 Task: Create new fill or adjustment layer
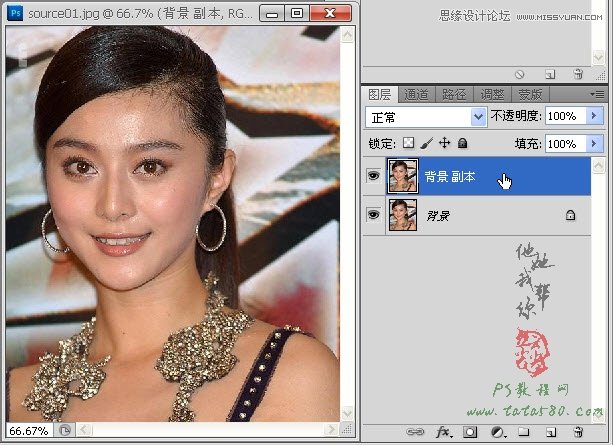click(497, 432)
